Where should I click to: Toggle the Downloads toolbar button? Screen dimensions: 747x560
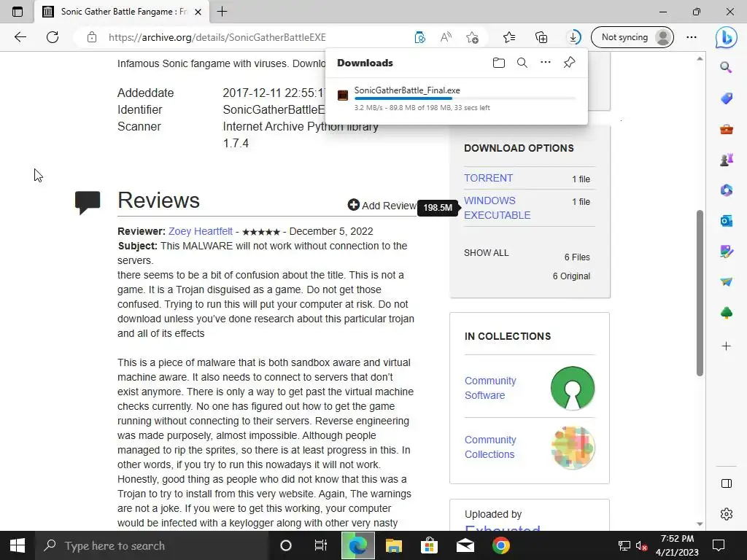point(573,37)
